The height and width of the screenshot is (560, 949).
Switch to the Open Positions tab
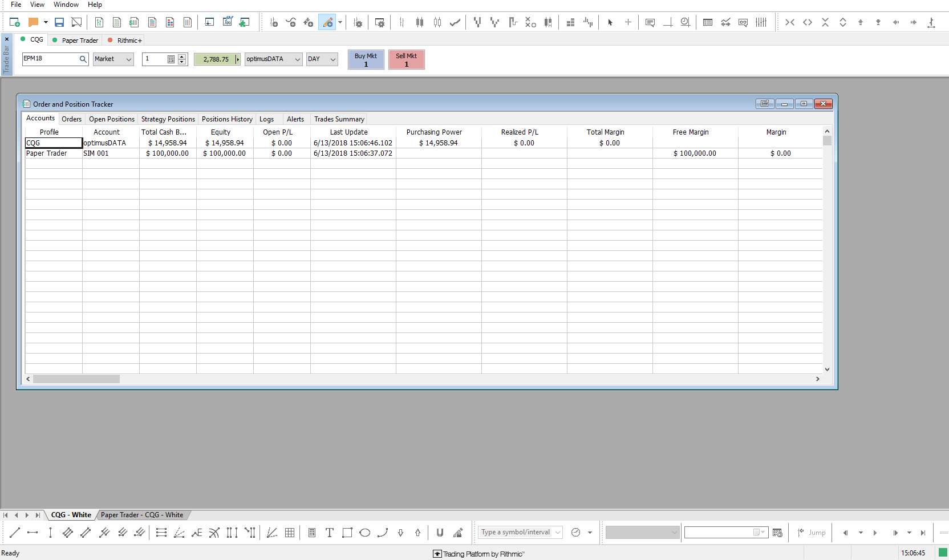[x=112, y=119]
